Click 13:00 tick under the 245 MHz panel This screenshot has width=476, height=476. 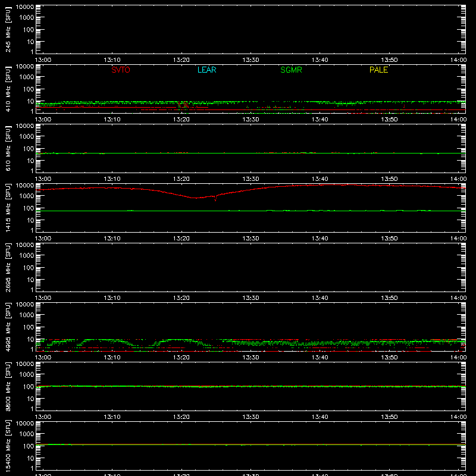pyautogui.click(x=43, y=60)
